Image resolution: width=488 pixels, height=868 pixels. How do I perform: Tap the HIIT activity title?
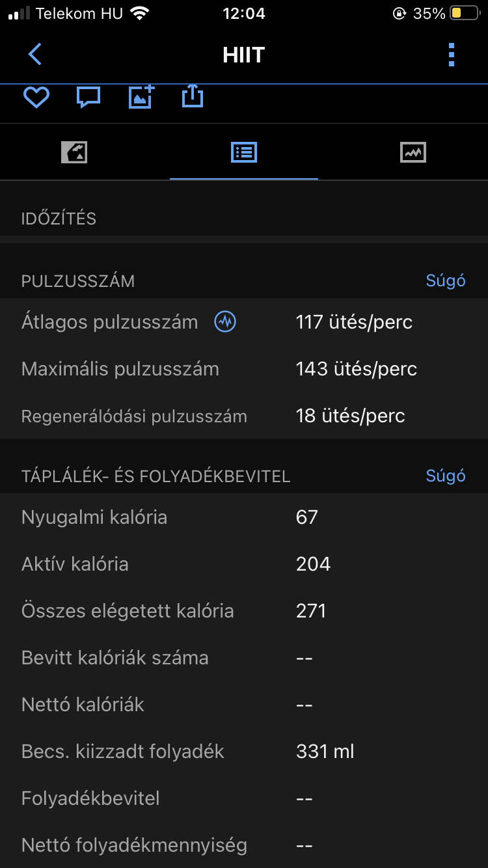click(244, 55)
